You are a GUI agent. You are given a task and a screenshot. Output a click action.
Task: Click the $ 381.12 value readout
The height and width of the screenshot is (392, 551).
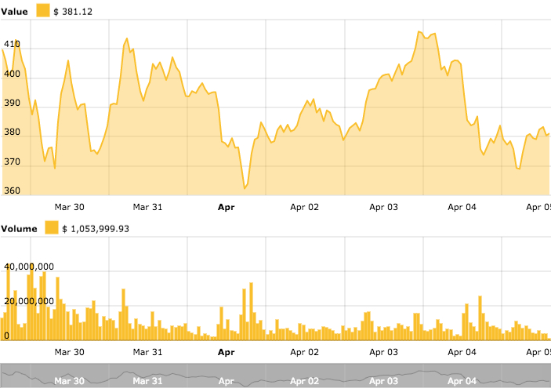tap(73, 12)
